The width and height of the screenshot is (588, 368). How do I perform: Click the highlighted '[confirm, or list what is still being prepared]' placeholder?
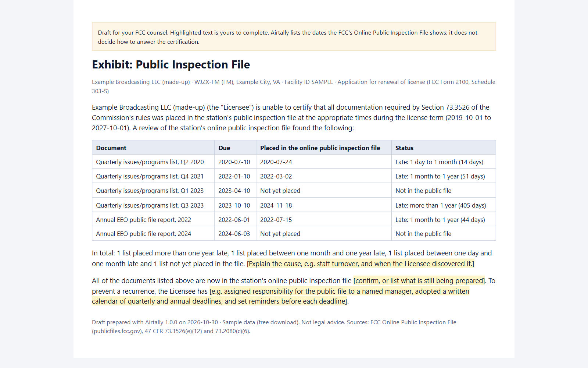coord(419,281)
